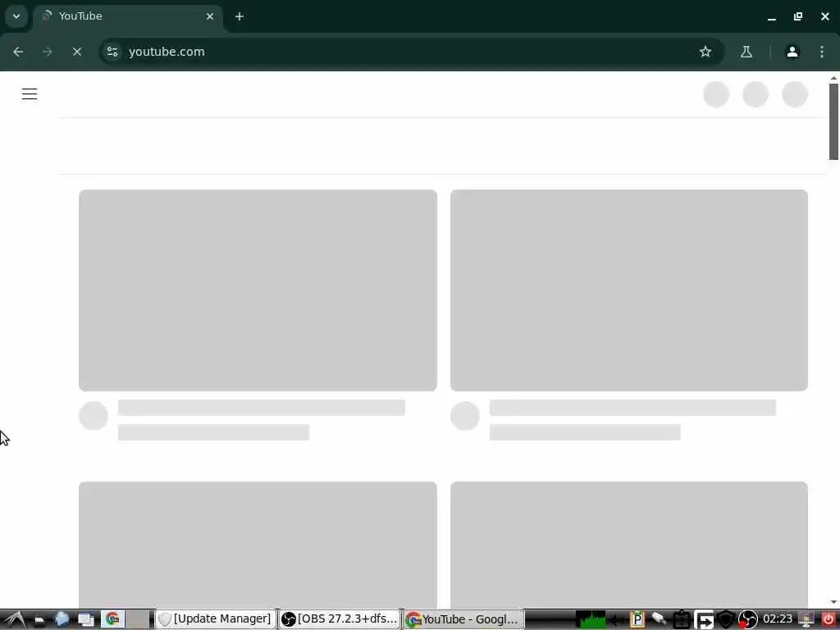The image size is (840, 630).
Task: Switch to OBS 27.2.3 taskbar window
Action: (x=340, y=619)
